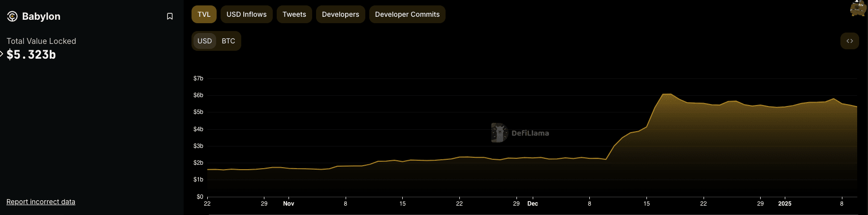Click the 2025 x-axis label
Screen dimensions: 868x215
pos(785,204)
